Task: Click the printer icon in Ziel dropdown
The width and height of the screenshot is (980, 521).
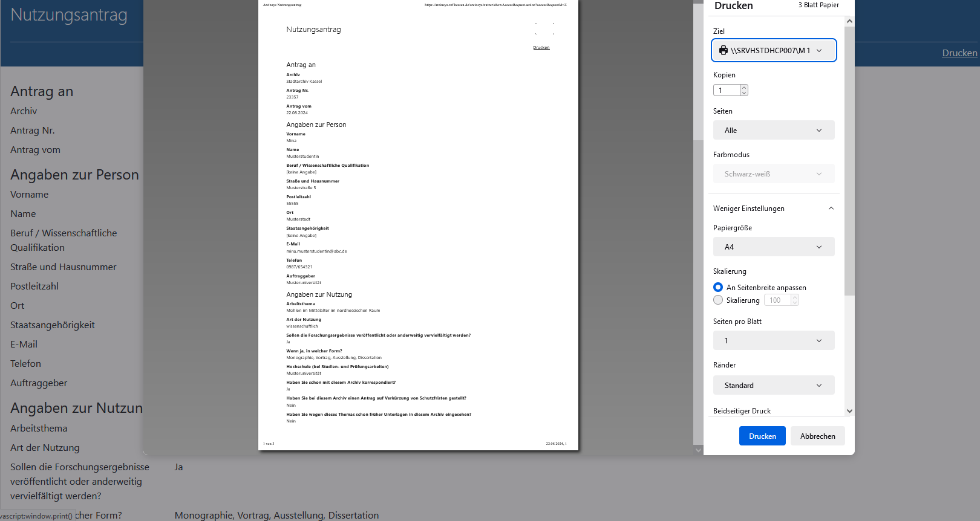Action: 723,50
